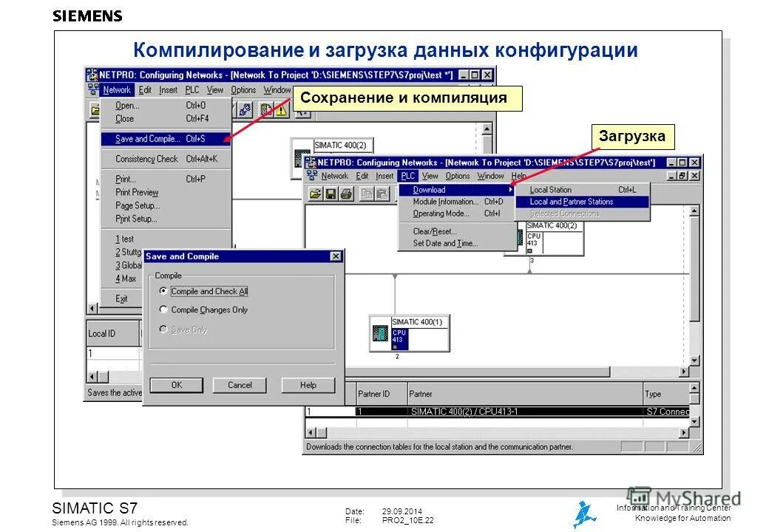This screenshot has height=532, width=769.
Task: Click scroll up arrow of front window network view
Action: click(694, 211)
